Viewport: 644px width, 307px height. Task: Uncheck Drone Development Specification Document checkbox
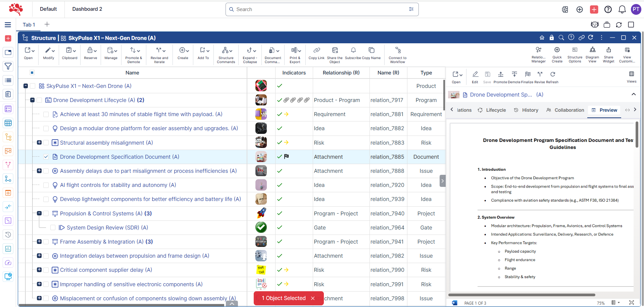point(46,157)
